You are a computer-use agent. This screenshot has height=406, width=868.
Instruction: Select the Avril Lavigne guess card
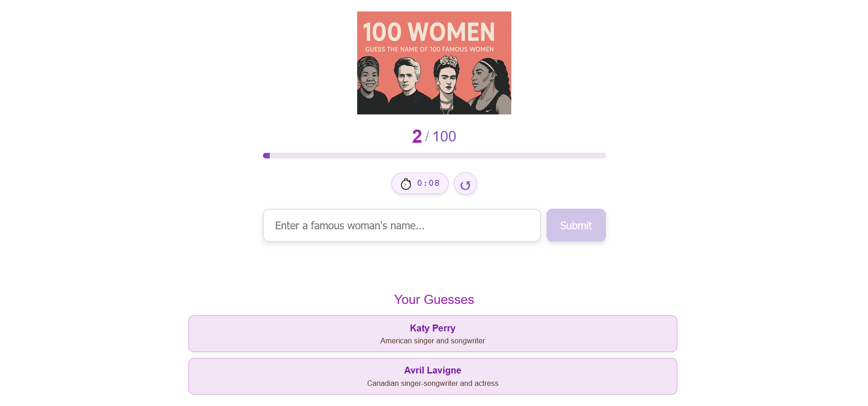coord(432,376)
